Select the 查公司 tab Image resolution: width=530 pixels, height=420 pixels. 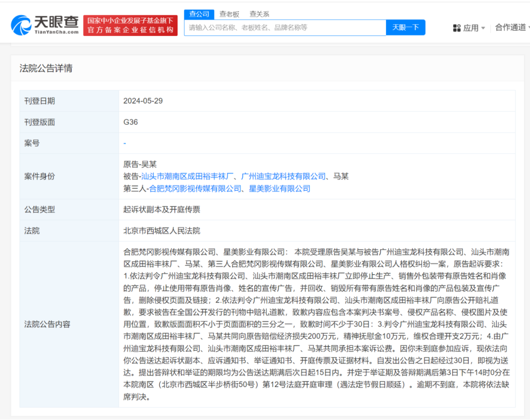click(x=199, y=14)
